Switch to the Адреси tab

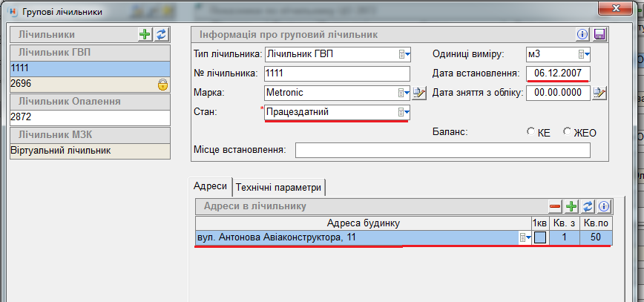211,186
